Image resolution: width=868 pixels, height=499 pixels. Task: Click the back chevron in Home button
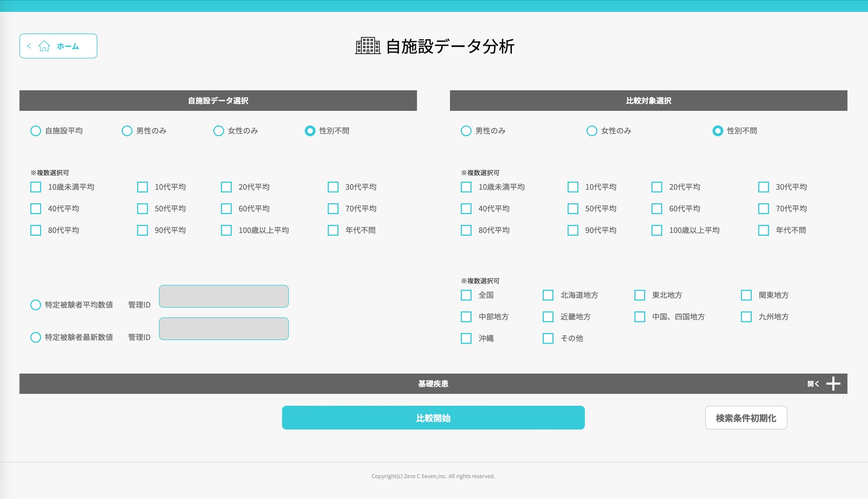tap(29, 46)
